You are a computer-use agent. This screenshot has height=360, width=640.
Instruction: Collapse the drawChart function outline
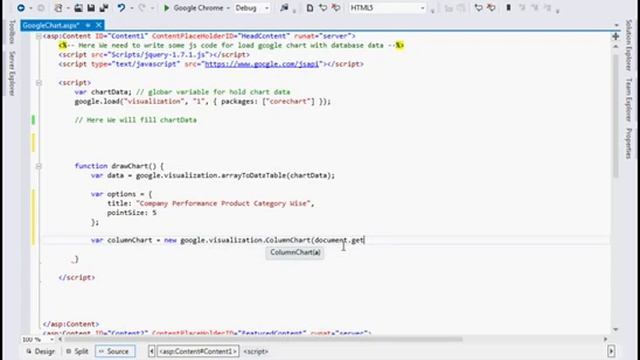pos(38,166)
